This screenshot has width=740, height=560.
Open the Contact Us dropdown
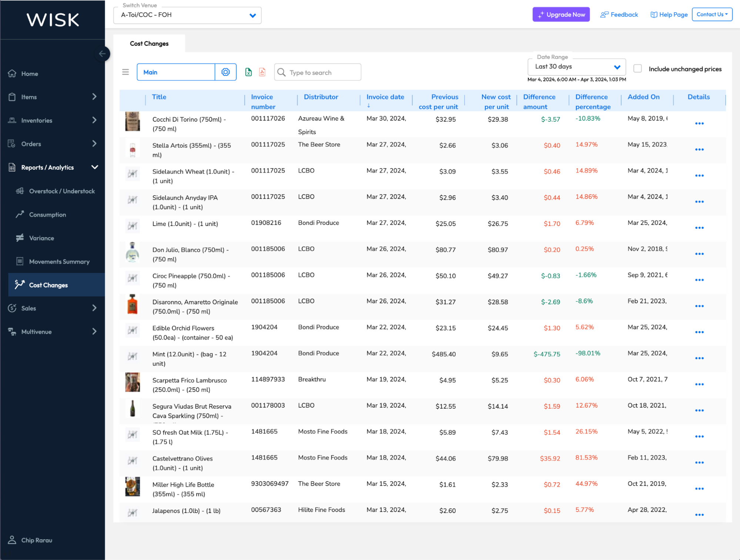coord(712,14)
